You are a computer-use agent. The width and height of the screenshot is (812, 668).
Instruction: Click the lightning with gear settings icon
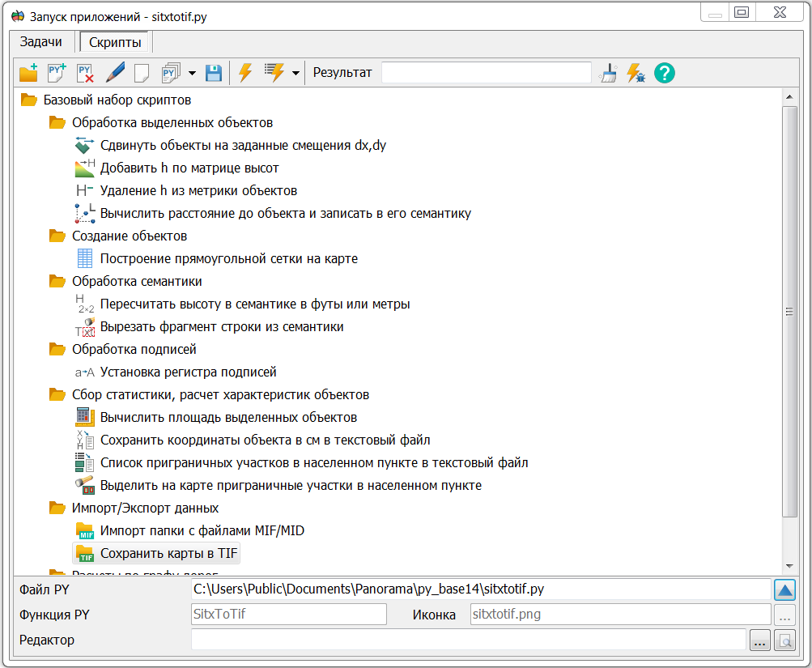[636, 72]
